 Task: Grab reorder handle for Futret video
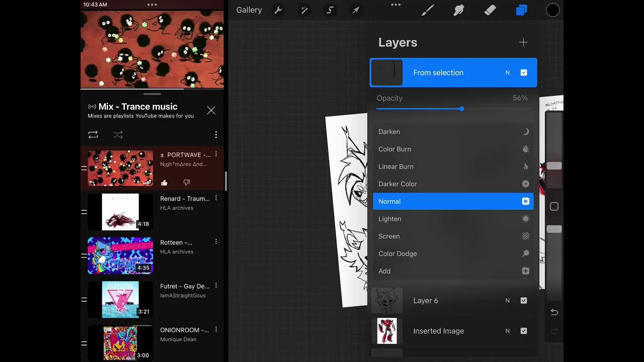pos(84,299)
